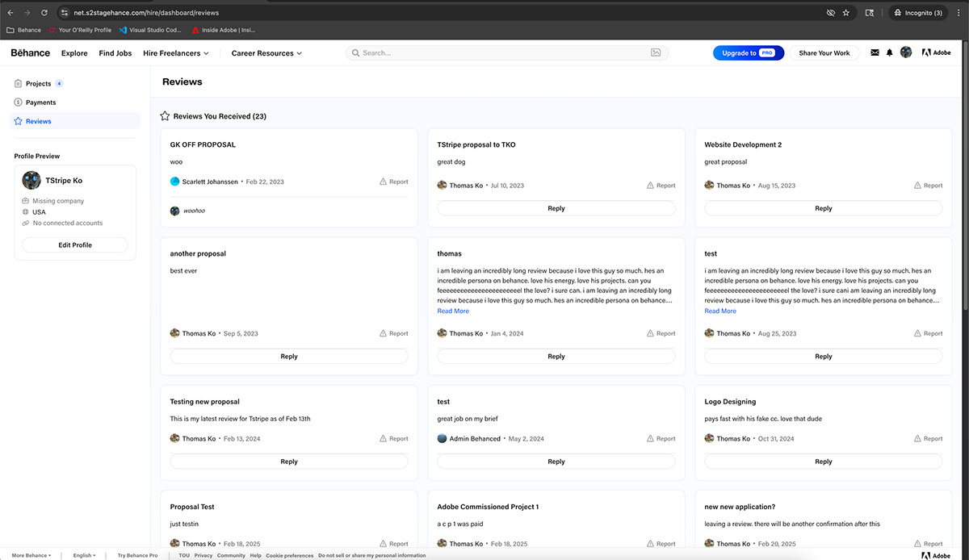Click user profile avatar in header
The image size is (969, 560).
906,52
